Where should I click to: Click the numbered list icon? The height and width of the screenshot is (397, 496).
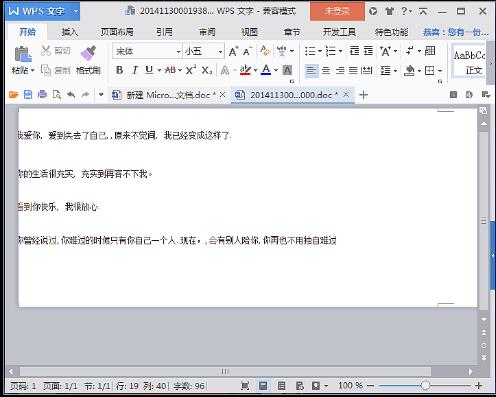331,51
